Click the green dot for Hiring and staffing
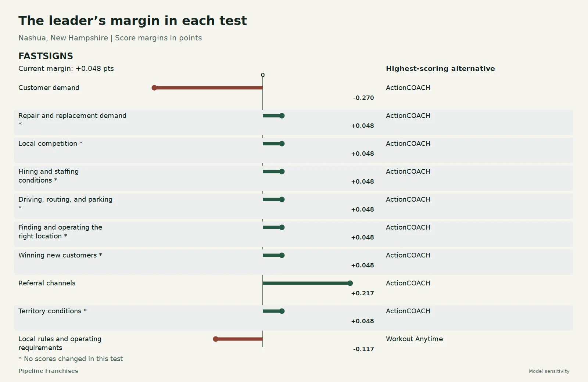Viewport: 588px width, 382px height. pos(282,172)
